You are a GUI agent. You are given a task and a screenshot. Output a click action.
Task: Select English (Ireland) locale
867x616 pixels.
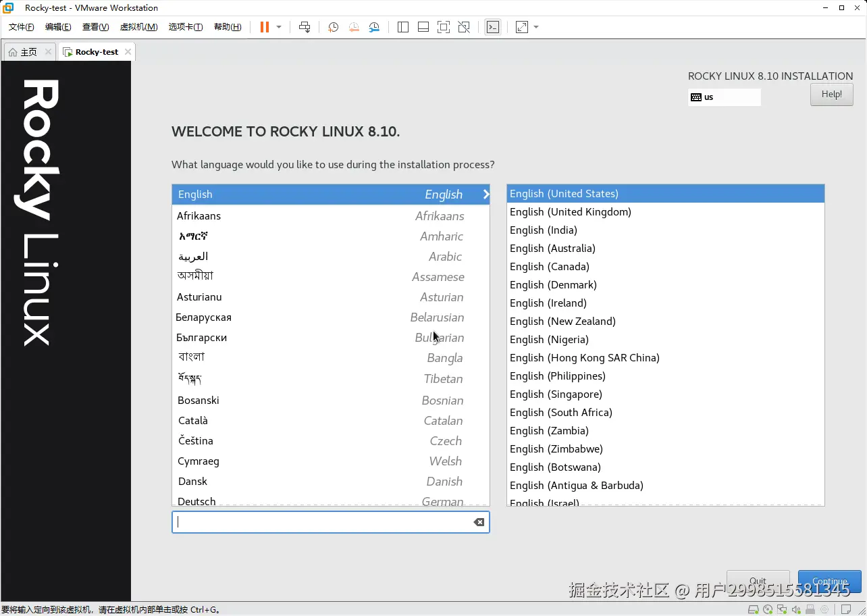(666, 303)
